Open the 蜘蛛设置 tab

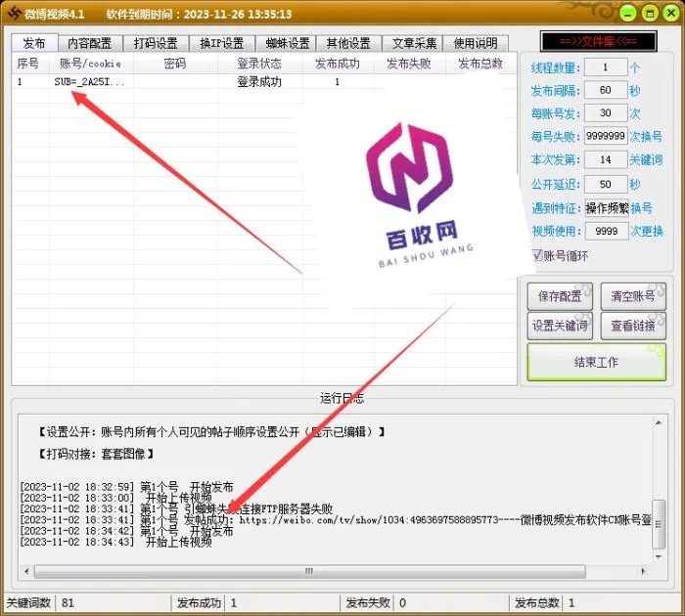pyautogui.click(x=287, y=43)
